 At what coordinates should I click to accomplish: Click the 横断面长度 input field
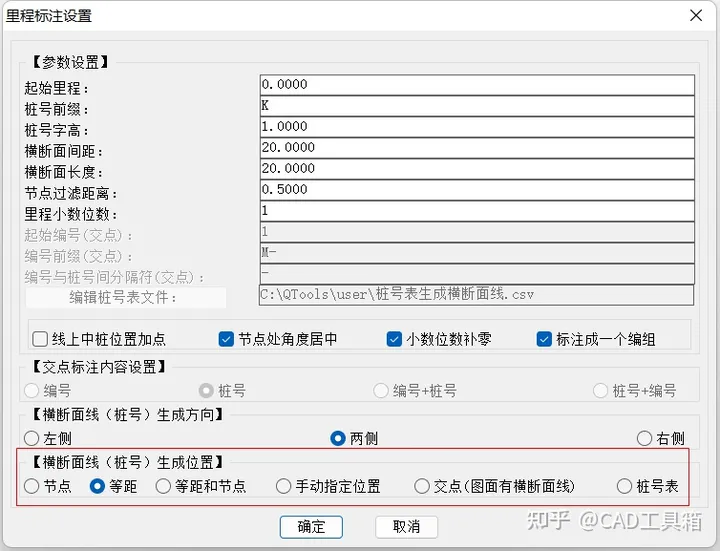pyautogui.click(x=477, y=169)
